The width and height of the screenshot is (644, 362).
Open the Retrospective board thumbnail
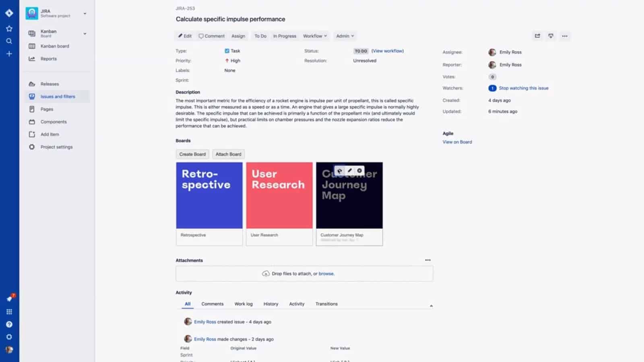(209, 195)
